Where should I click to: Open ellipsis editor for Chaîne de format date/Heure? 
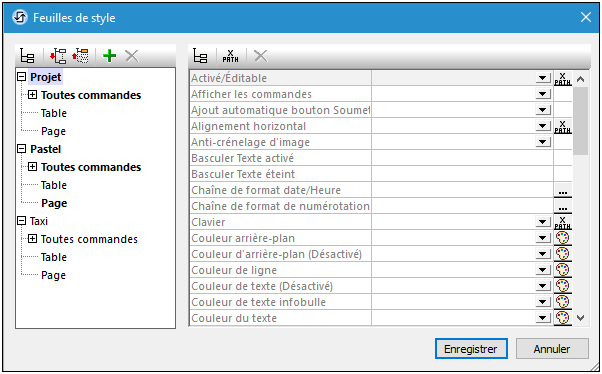562,190
